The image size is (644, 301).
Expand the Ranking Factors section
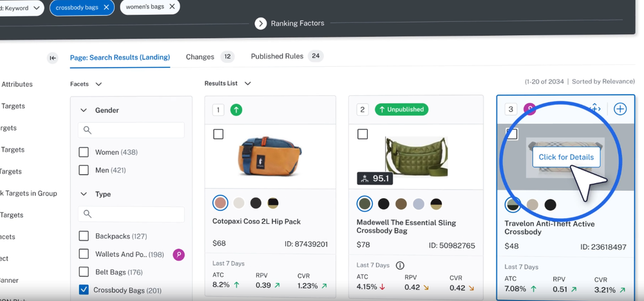[x=261, y=23]
